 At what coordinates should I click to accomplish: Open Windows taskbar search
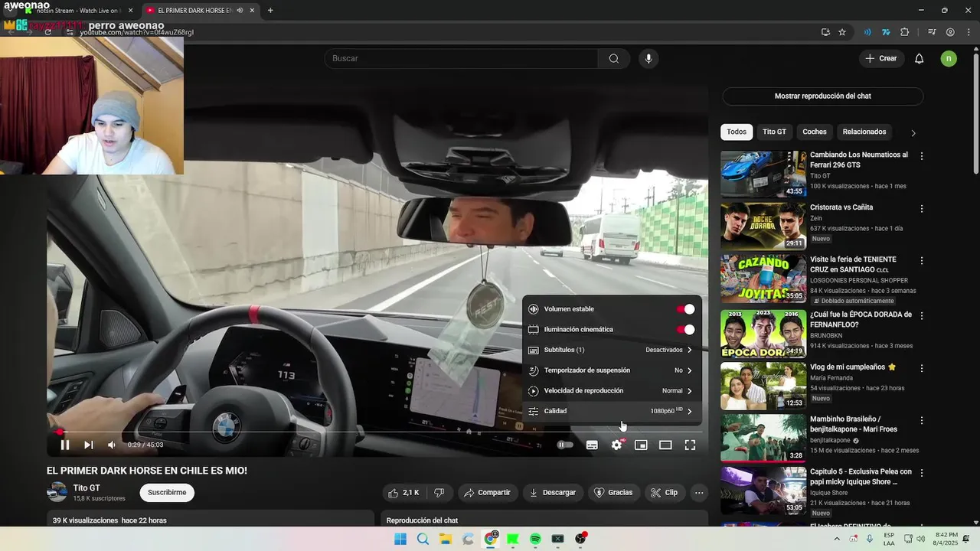(x=423, y=540)
